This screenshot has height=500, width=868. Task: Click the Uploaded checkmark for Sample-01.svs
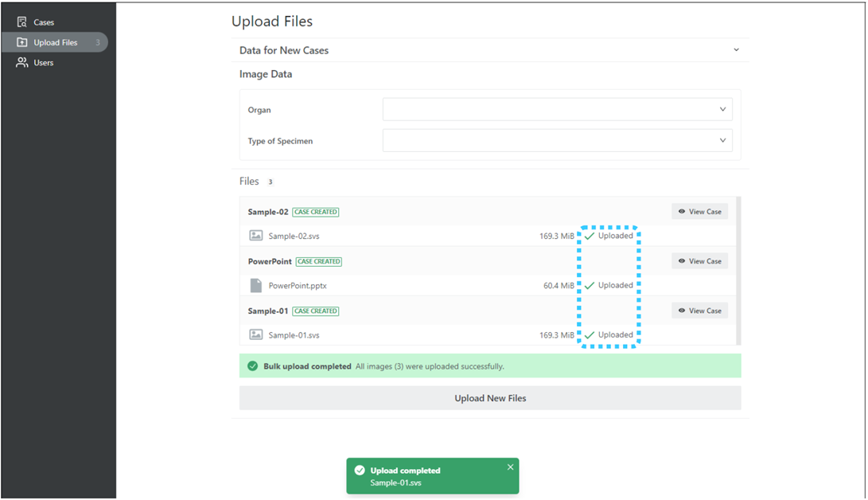point(590,335)
